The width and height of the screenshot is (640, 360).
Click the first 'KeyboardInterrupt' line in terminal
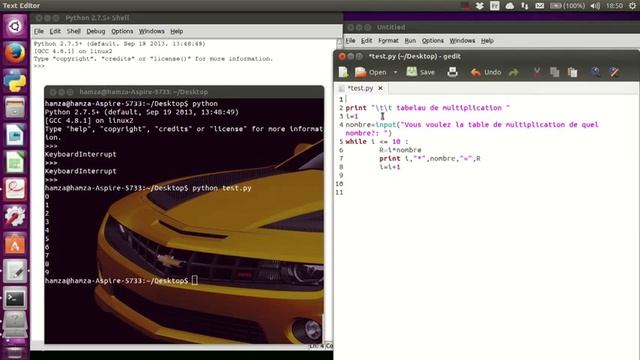(x=80, y=154)
